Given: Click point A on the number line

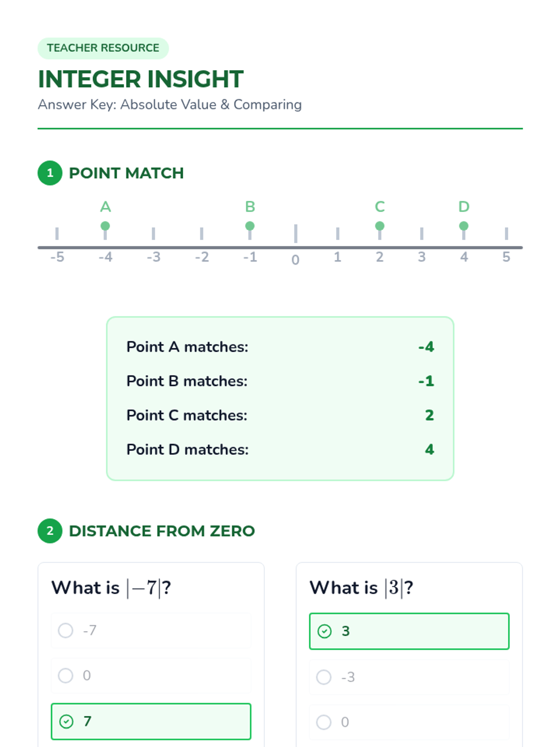Looking at the screenshot, I should point(105,226).
